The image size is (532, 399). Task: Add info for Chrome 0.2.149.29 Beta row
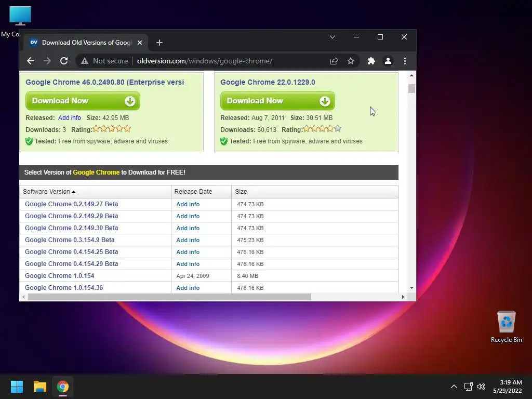pyautogui.click(x=188, y=216)
